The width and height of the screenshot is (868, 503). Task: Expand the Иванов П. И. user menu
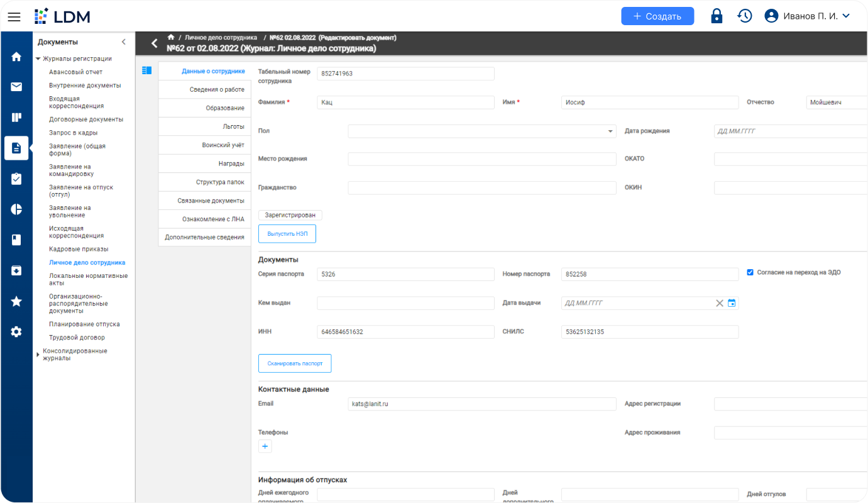pos(845,16)
